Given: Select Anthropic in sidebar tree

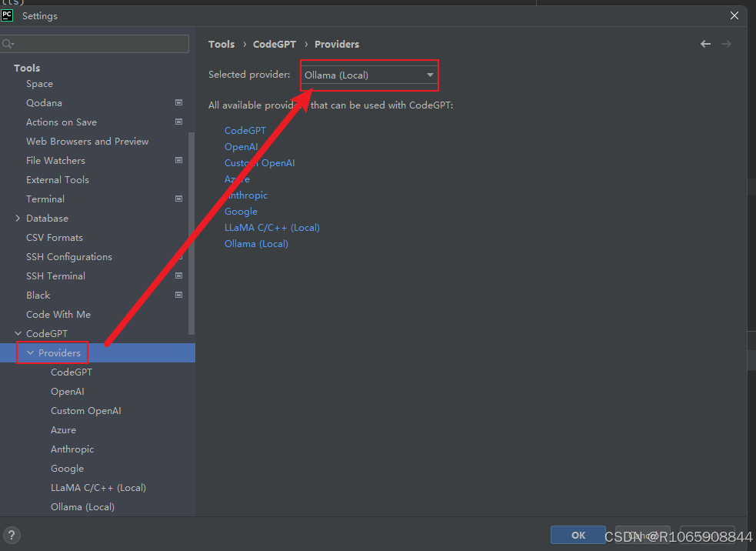Looking at the screenshot, I should pyautogui.click(x=72, y=449).
